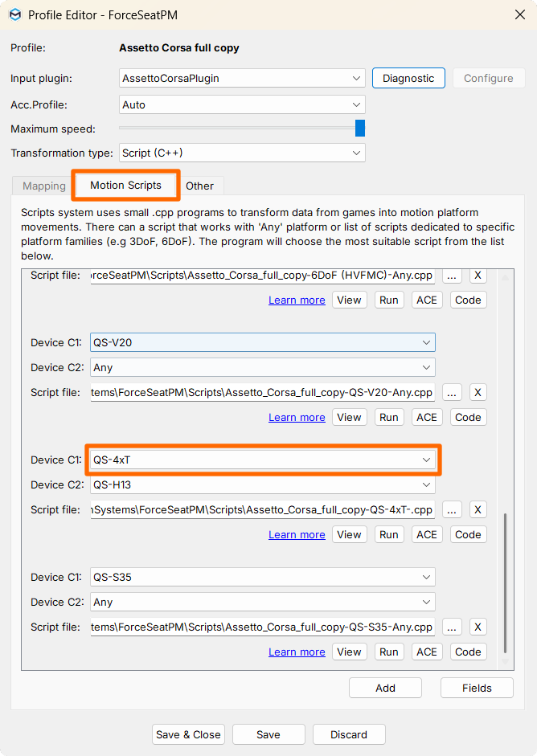This screenshot has height=756, width=537.
Task: Click Run for the QS-S35 script
Action: point(389,652)
